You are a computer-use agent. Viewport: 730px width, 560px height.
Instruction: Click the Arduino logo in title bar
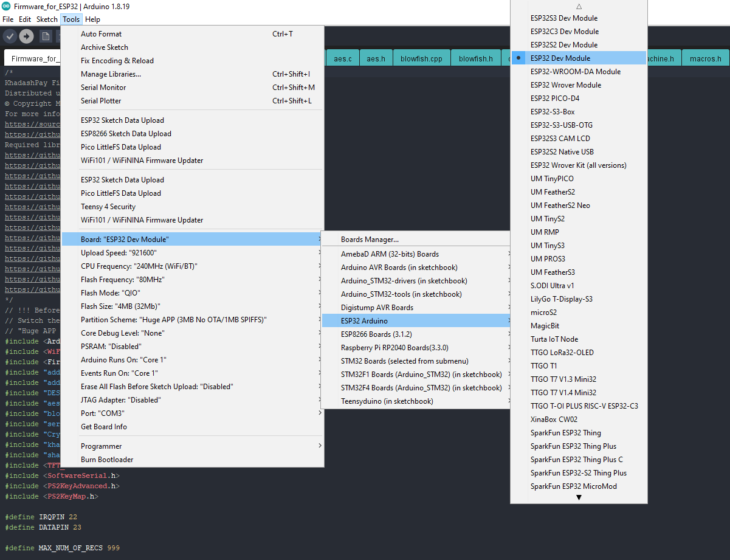[6, 7]
